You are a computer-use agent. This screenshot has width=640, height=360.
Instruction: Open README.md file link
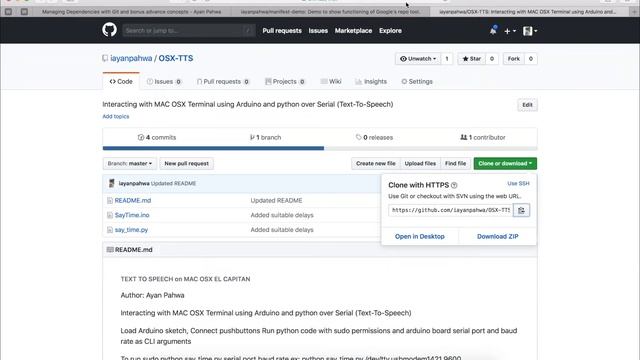click(x=133, y=200)
